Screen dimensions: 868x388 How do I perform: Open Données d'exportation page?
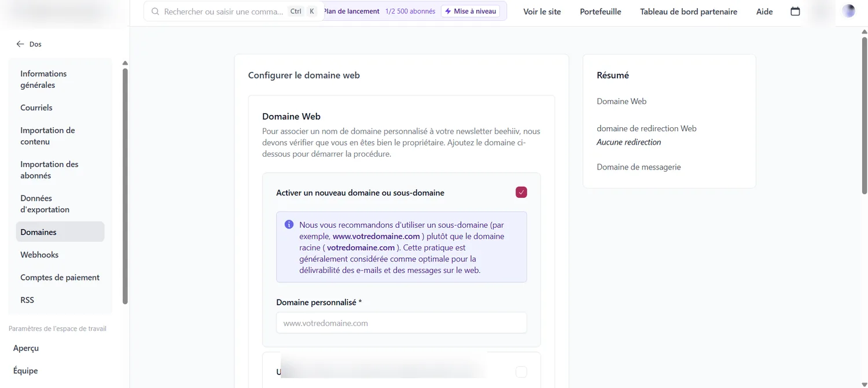click(60, 204)
